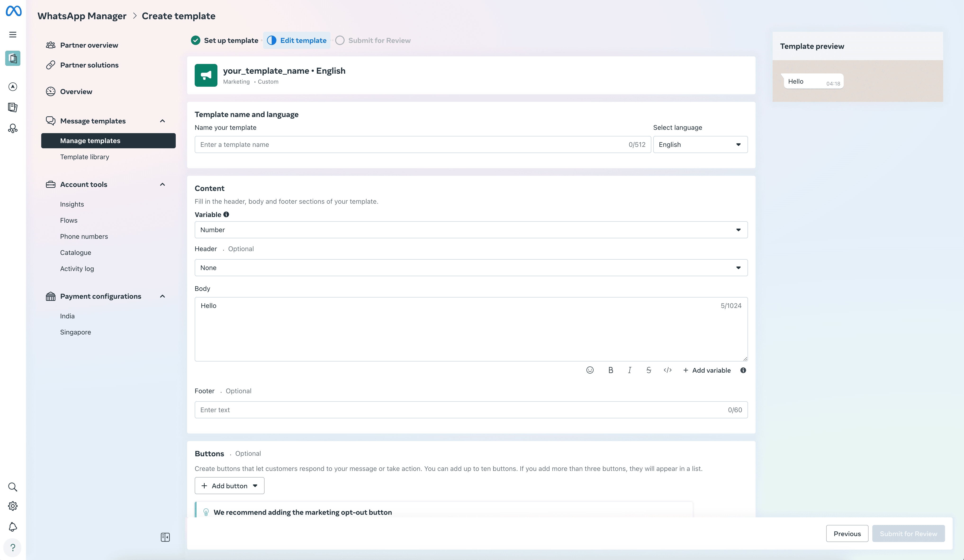Open the Select language dropdown

(x=700, y=145)
